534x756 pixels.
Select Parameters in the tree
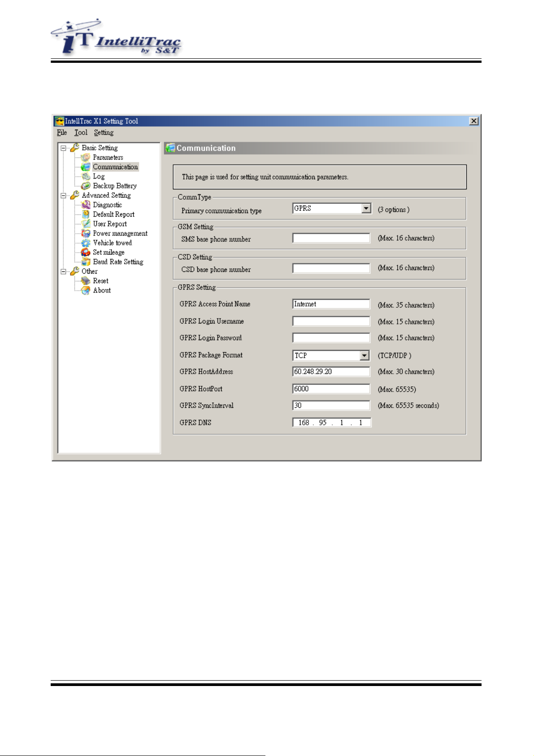tap(108, 157)
